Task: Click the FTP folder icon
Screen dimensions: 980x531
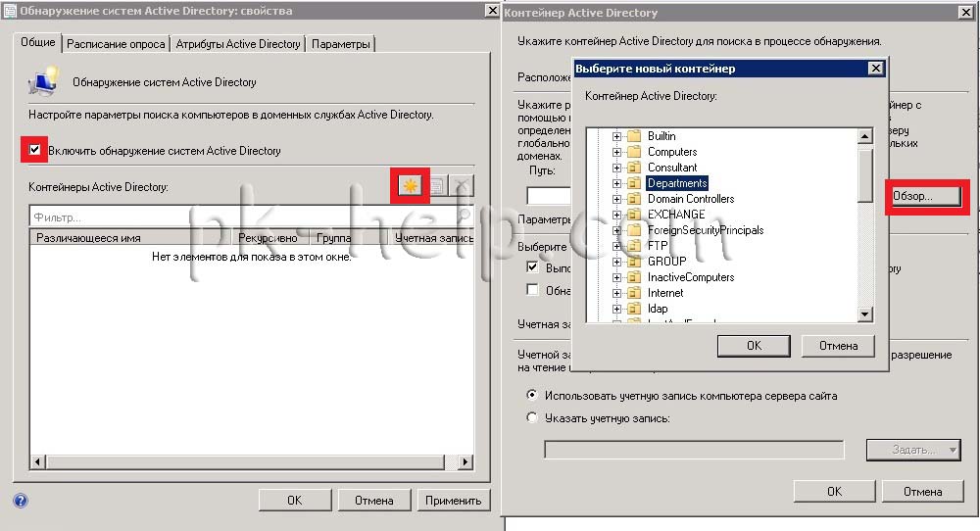Action: (x=634, y=246)
